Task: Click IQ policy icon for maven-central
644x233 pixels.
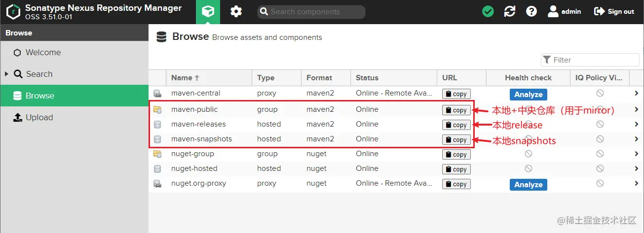Action: (600, 93)
